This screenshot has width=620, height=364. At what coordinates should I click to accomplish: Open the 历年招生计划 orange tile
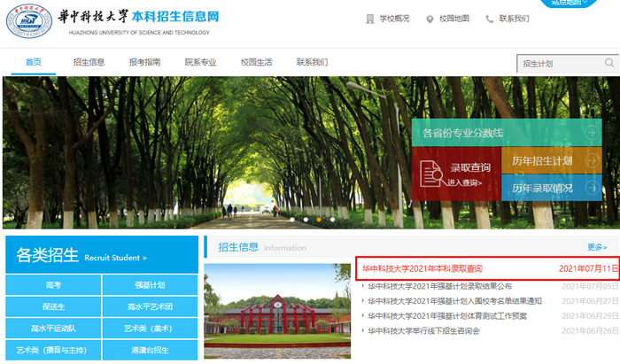(x=552, y=160)
